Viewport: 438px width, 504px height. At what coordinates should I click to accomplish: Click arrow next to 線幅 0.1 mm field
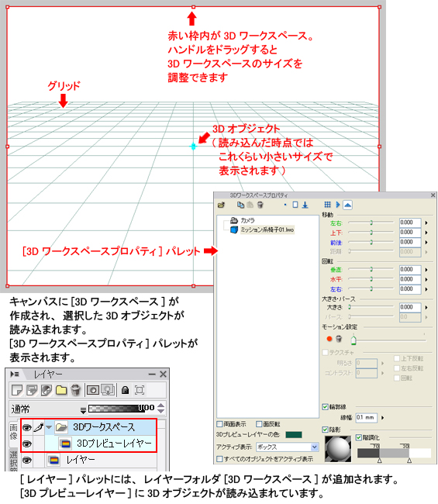pyautogui.click(x=382, y=417)
